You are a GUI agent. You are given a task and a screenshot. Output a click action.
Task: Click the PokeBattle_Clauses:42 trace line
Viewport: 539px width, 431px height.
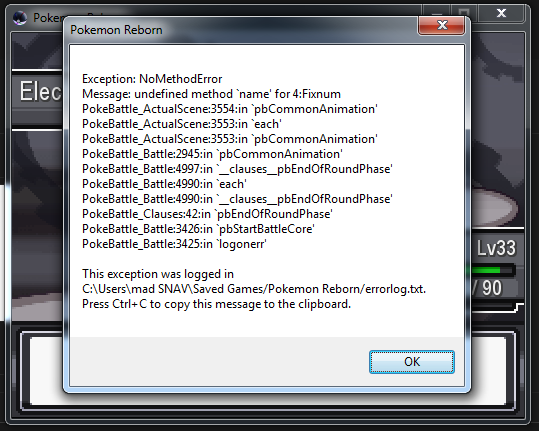point(207,214)
